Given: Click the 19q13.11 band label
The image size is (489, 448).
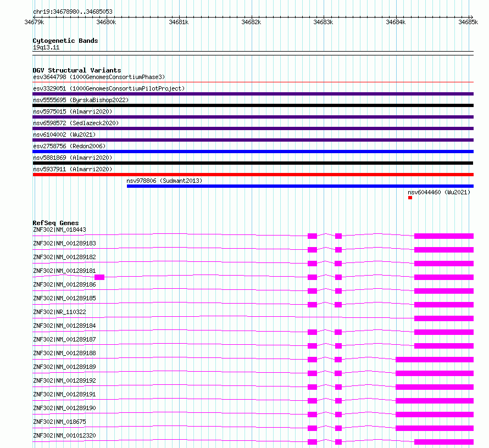Looking at the screenshot, I should (46, 47).
